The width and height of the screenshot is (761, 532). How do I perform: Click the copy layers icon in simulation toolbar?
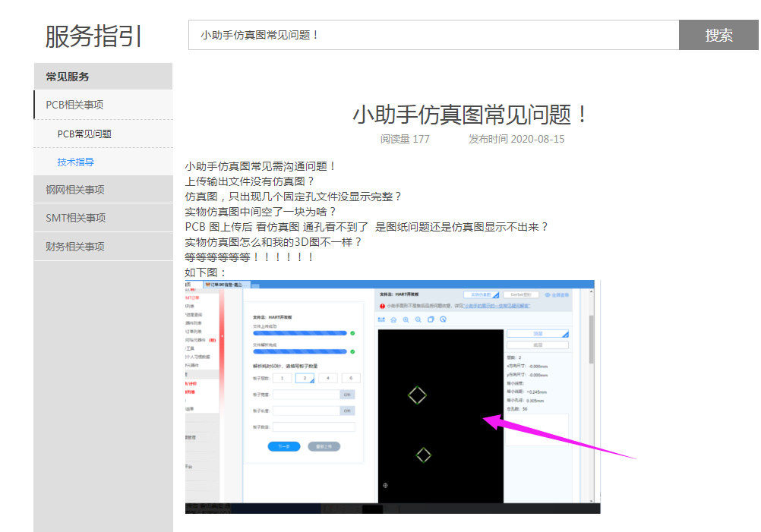click(431, 320)
